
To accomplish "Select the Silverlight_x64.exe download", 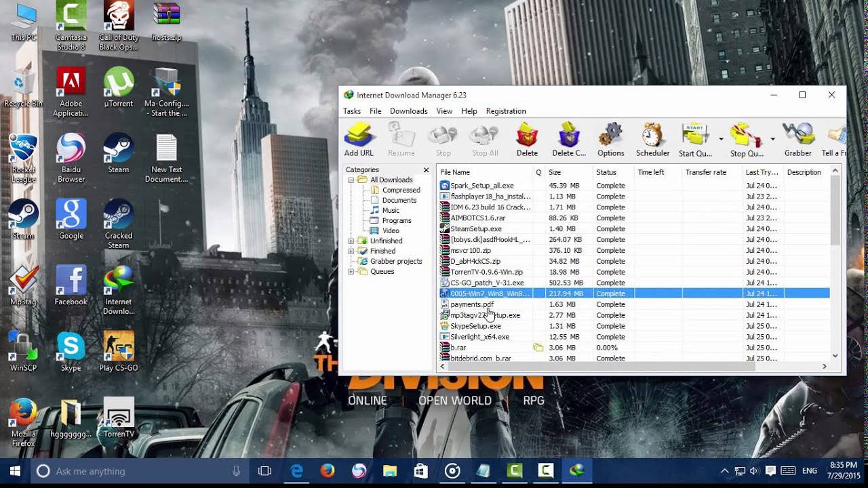I will point(634,337).
